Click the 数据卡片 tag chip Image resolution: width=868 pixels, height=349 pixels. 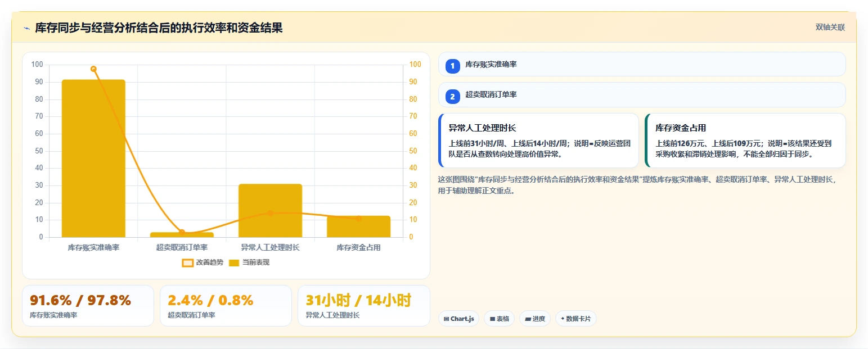pos(575,319)
